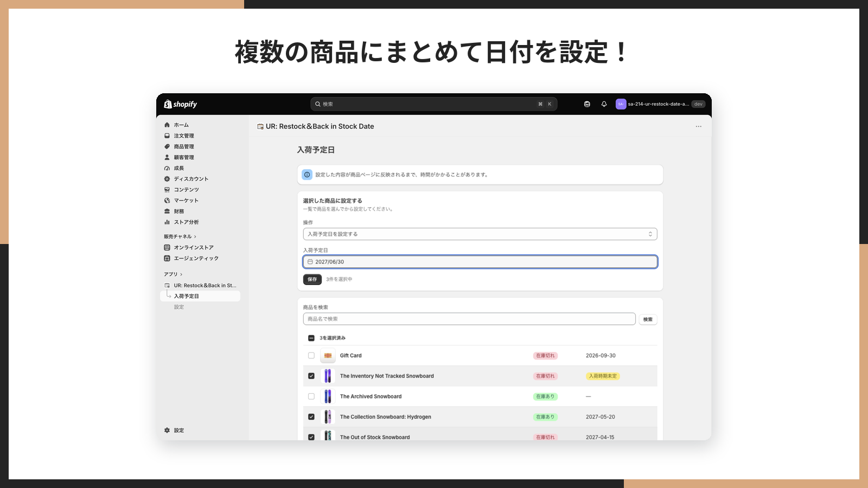Image resolution: width=868 pixels, height=488 pixels.
Task: Select 入荷予定日 sub-item in the sidebar
Action: 200,296
